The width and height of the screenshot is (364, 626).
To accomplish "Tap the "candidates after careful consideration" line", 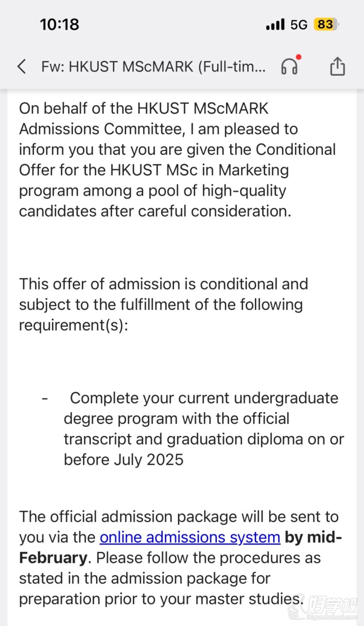I will [155, 211].
